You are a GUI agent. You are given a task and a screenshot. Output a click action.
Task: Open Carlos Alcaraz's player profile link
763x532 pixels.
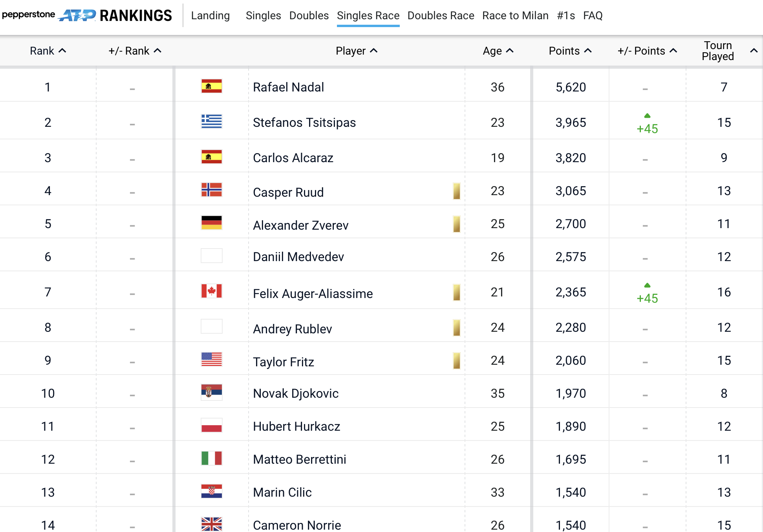pyautogui.click(x=293, y=158)
